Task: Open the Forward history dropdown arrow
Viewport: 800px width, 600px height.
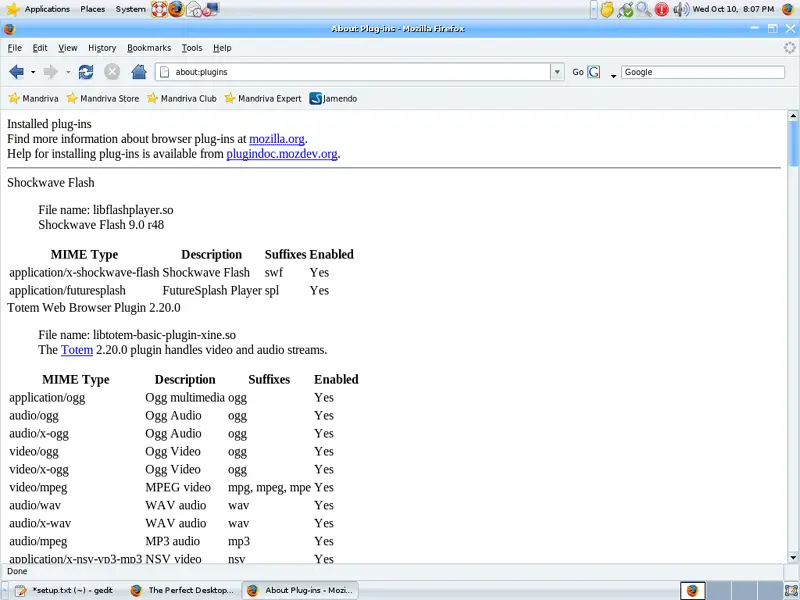Action: pyautogui.click(x=68, y=72)
